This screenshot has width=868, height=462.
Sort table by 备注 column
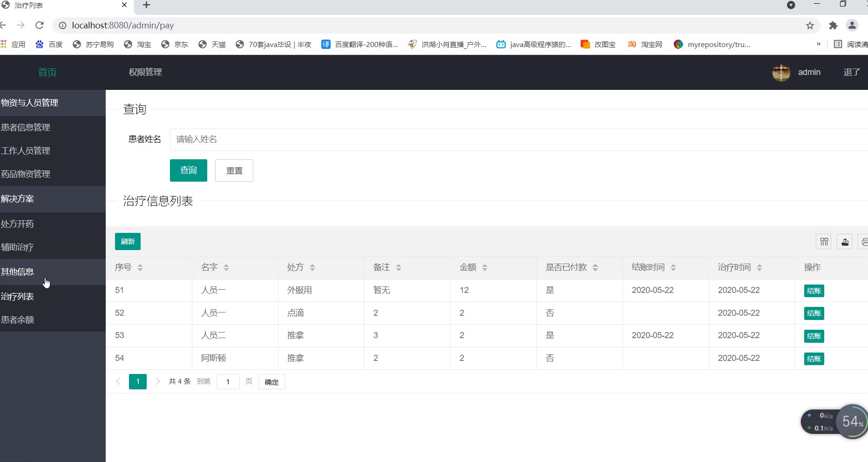tap(399, 267)
